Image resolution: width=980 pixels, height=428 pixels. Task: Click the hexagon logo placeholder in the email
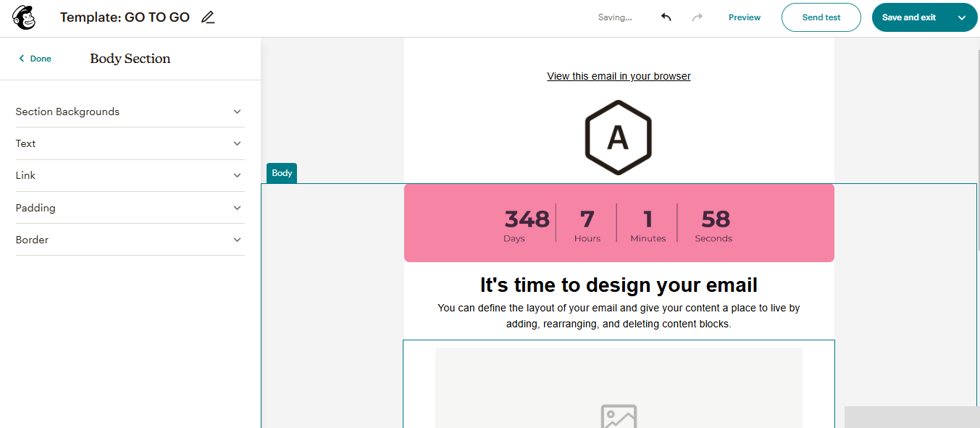pos(618,137)
